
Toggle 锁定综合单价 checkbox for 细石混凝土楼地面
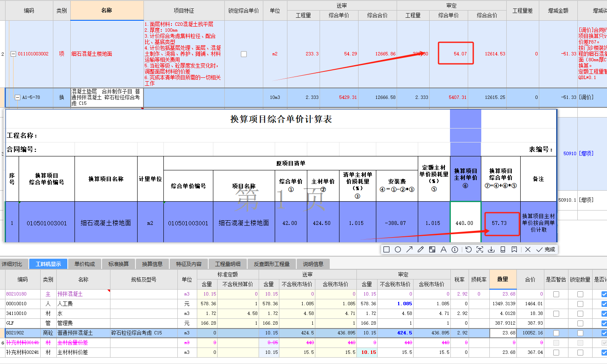244,54
